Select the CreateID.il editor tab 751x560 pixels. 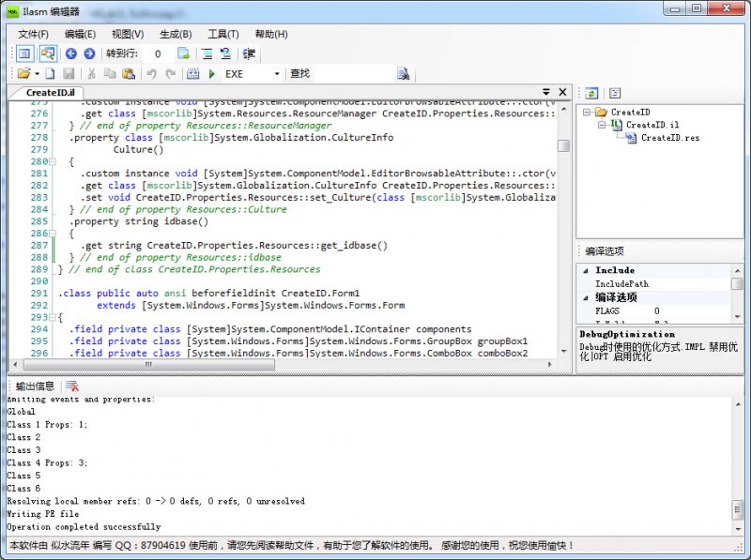click(x=50, y=92)
